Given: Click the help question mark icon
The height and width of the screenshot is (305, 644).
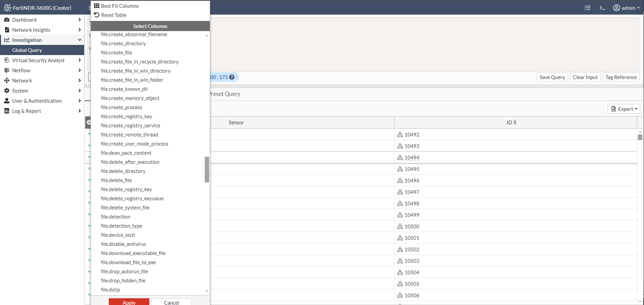Looking at the screenshot, I should coord(232,77).
